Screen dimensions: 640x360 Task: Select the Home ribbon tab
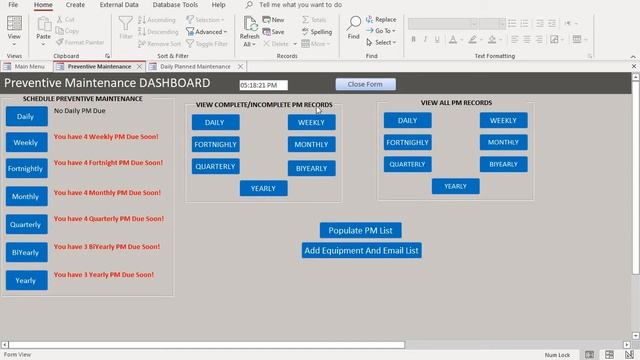tap(43, 5)
